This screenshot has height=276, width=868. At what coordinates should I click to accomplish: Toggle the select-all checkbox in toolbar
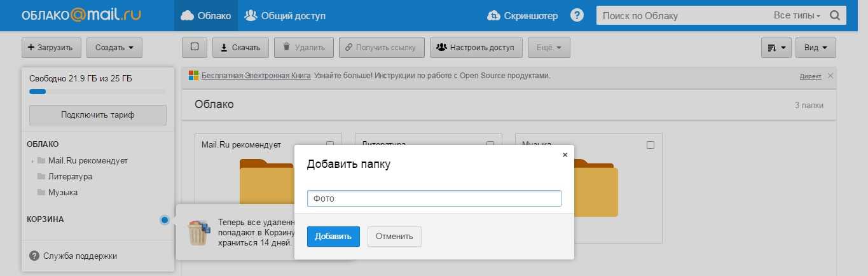(x=195, y=47)
